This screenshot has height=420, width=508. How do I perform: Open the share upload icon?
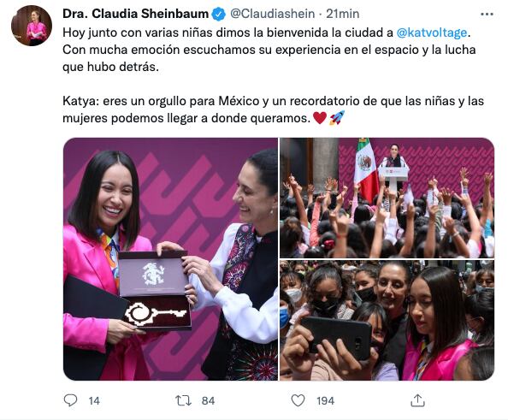(417, 400)
